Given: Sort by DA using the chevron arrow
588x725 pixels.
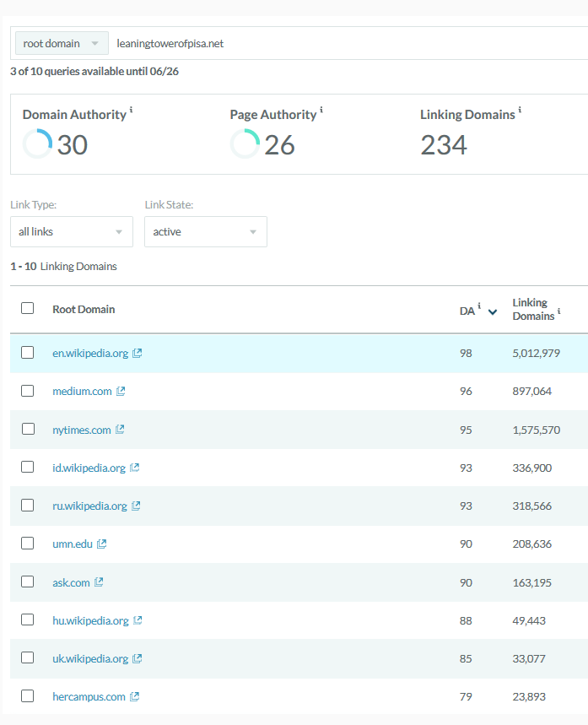Looking at the screenshot, I should [493, 312].
